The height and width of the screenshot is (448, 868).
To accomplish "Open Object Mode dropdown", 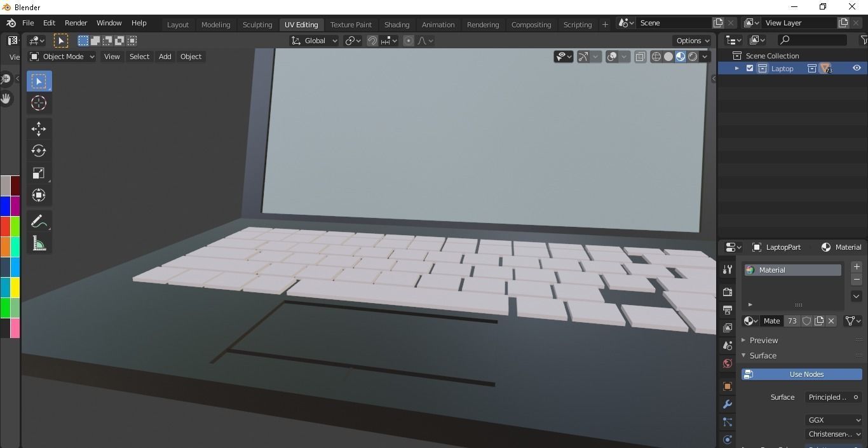I will tap(62, 57).
